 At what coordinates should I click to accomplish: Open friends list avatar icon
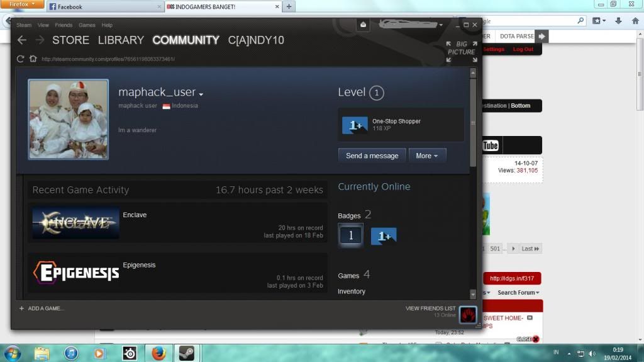(x=468, y=315)
